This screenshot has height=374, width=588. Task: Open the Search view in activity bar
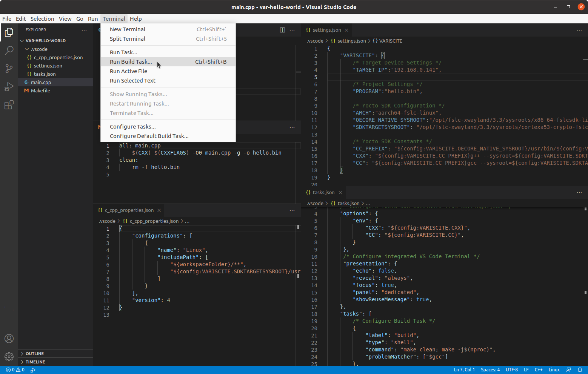click(9, 51)
